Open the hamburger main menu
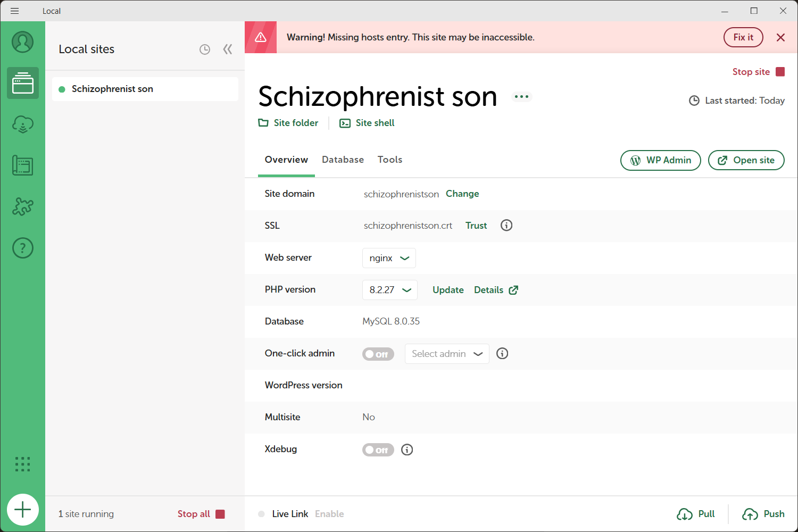 coord(14,11)
